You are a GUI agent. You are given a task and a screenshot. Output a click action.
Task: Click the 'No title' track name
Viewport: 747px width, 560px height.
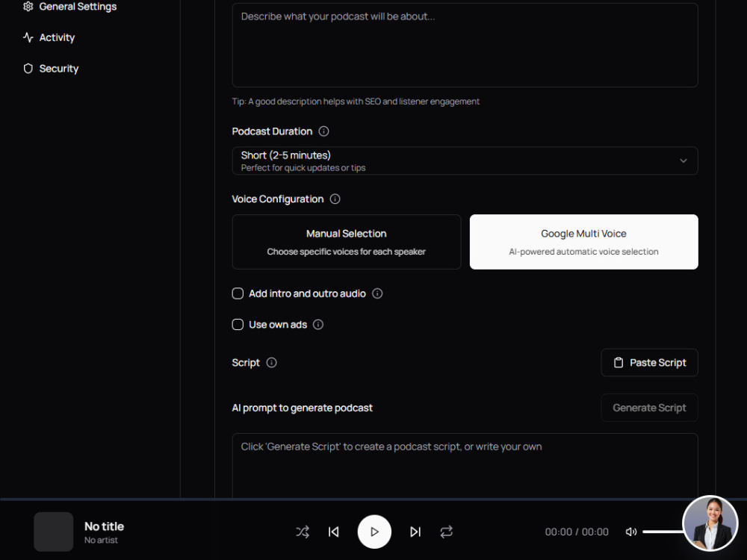point(104,526)
